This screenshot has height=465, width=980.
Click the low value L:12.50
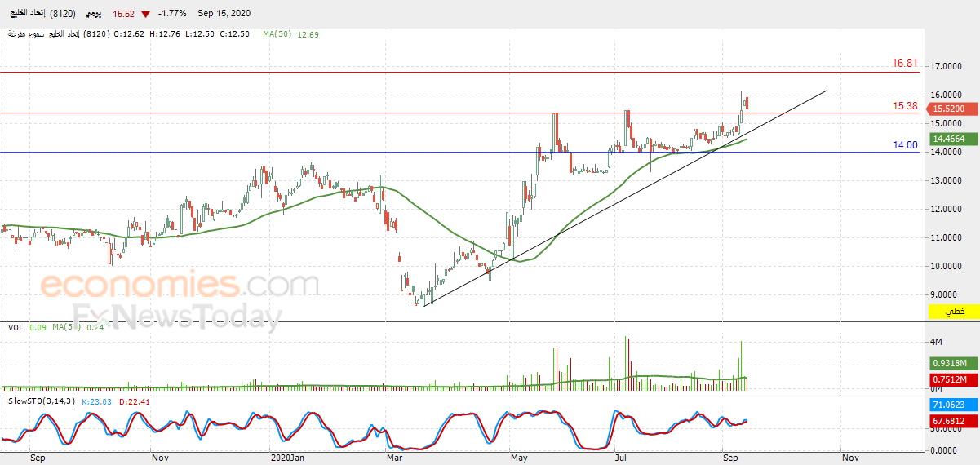pyautogui.click(x=201, y=34)
